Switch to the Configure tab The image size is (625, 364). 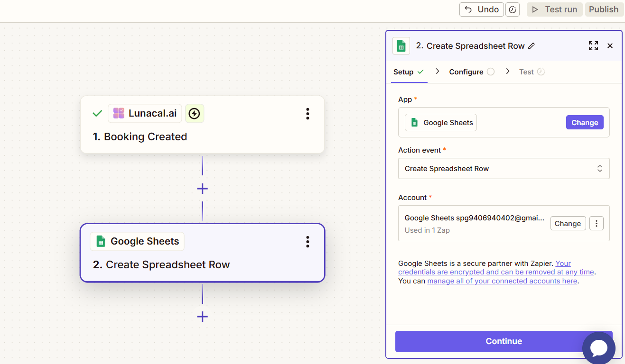pos(472,72)
